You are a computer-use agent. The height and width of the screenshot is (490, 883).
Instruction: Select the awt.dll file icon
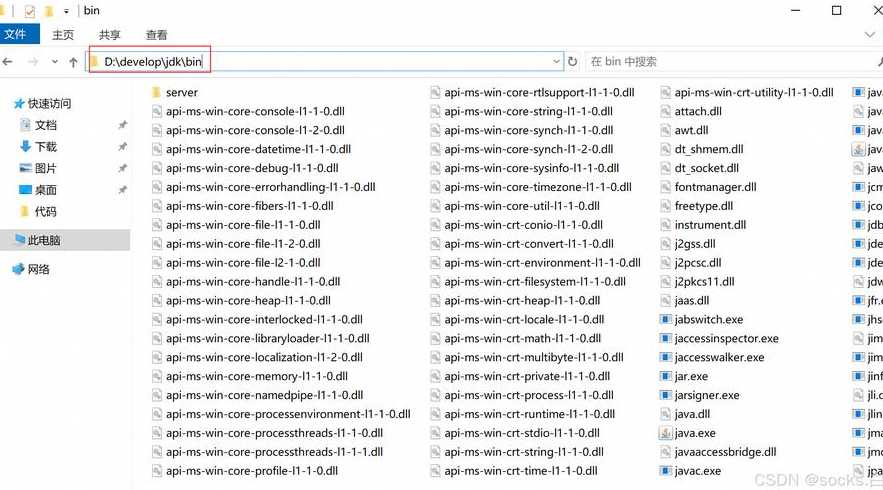666,130
